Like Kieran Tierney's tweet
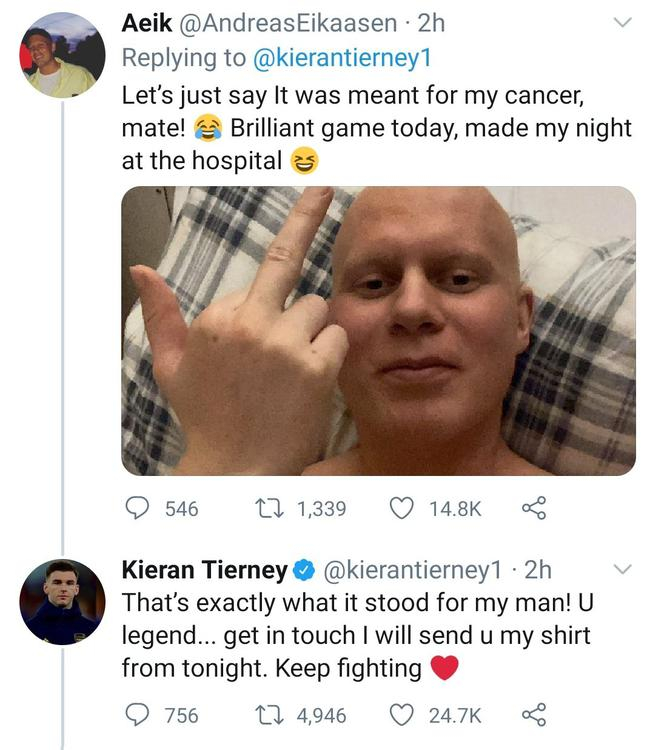This screenshot has height=750, width=650. coord(402,715)
